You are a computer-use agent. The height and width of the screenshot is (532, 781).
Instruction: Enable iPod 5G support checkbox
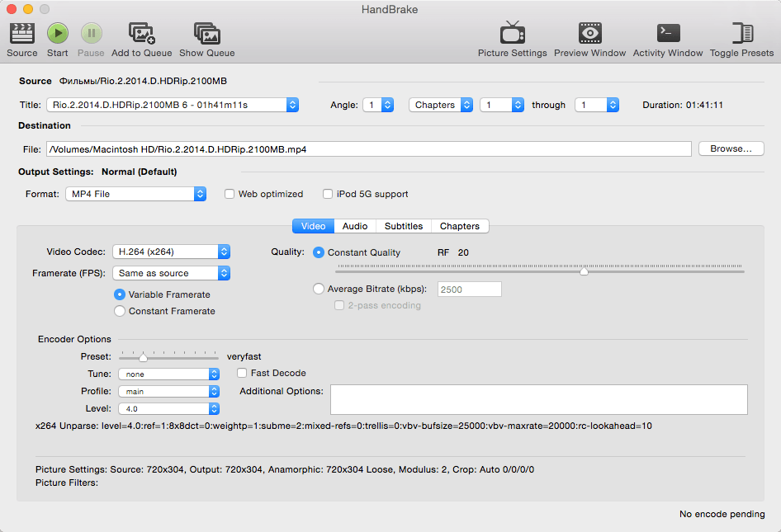(x=327, y=194)
